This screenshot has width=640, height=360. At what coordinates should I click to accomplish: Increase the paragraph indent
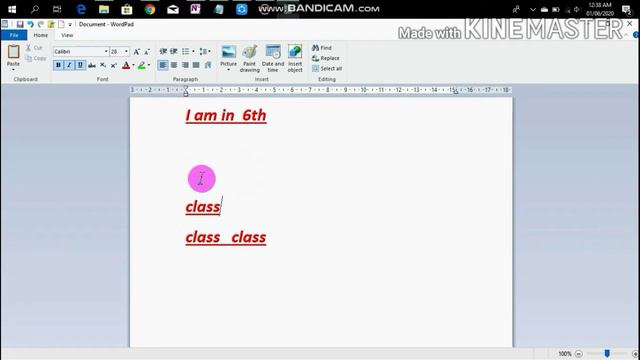(x=174, y=51)
